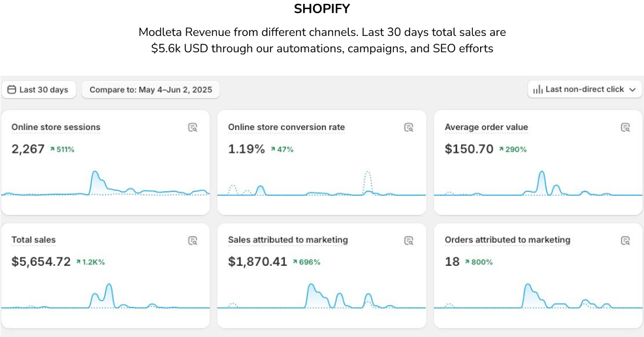The height and width of the screenshot is (337, 644).
Task: Click the SHOPIFY heading
Action: point(322,8)
